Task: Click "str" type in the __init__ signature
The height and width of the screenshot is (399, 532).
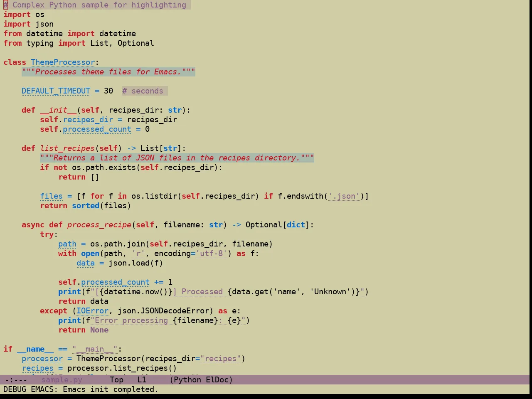Action: point(175,110)
